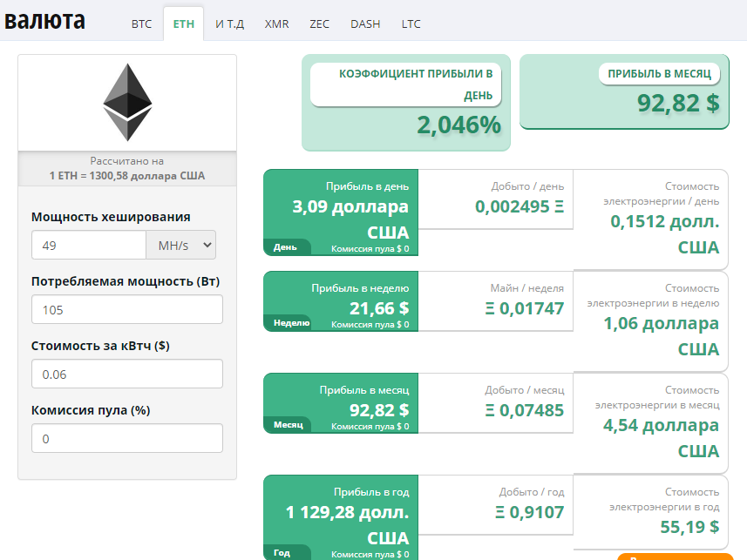Expand the MH/s hashrate unit dropdown
The height and width of the screenshot is (560, 747).
click(x=180, y=246)
